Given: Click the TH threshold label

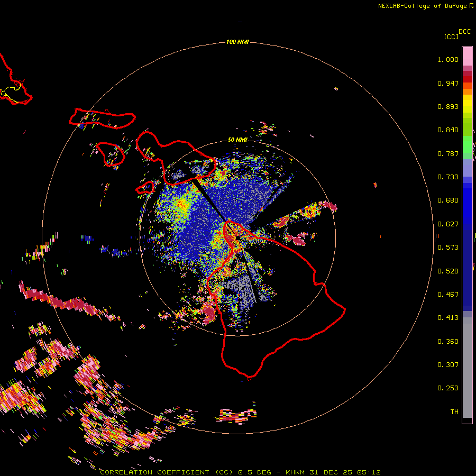Looking at the screenshot, I should click(x=454, y=412).
